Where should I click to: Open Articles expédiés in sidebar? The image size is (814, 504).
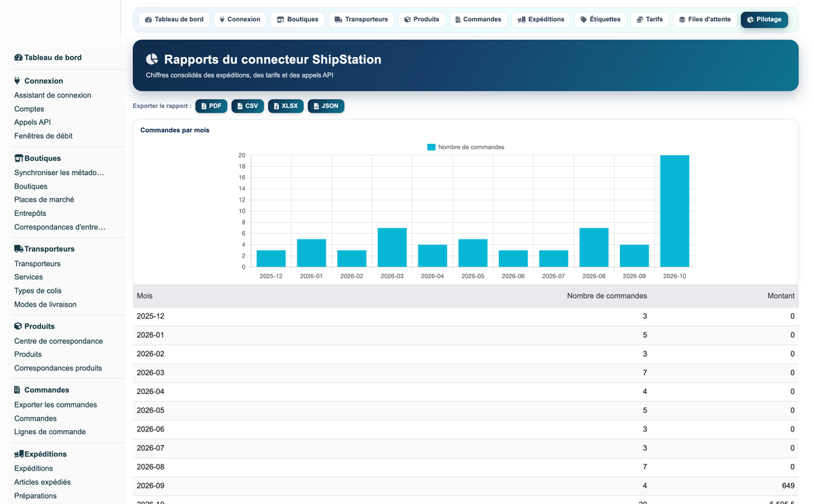(x=43, y=482)
